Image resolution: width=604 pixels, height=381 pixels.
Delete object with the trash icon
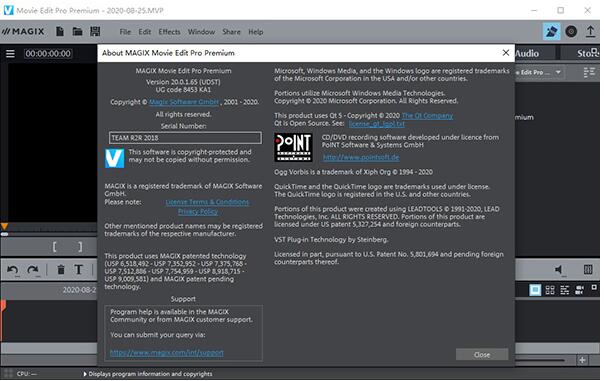tap(61, 270)
